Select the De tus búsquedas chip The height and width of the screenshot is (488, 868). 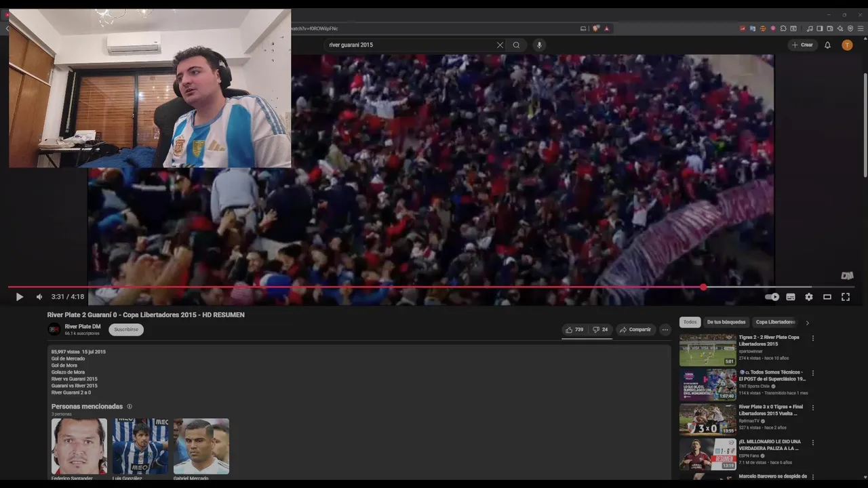pos(726,322)
